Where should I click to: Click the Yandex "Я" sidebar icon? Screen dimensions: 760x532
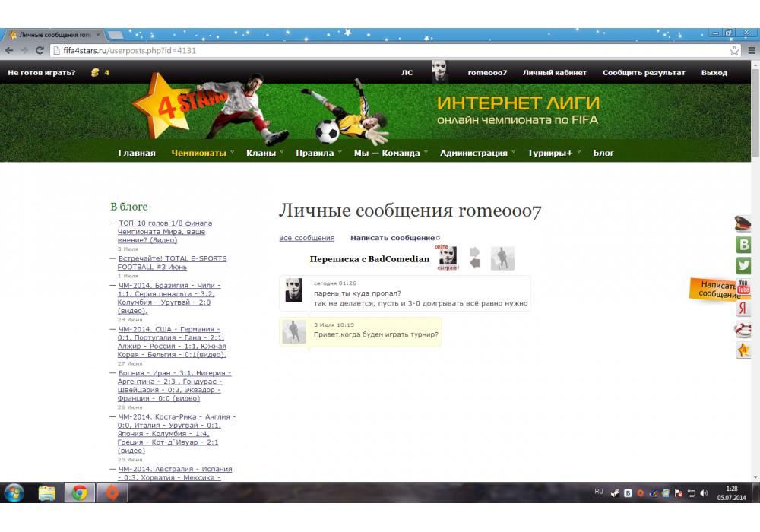(x=743, y=309)
